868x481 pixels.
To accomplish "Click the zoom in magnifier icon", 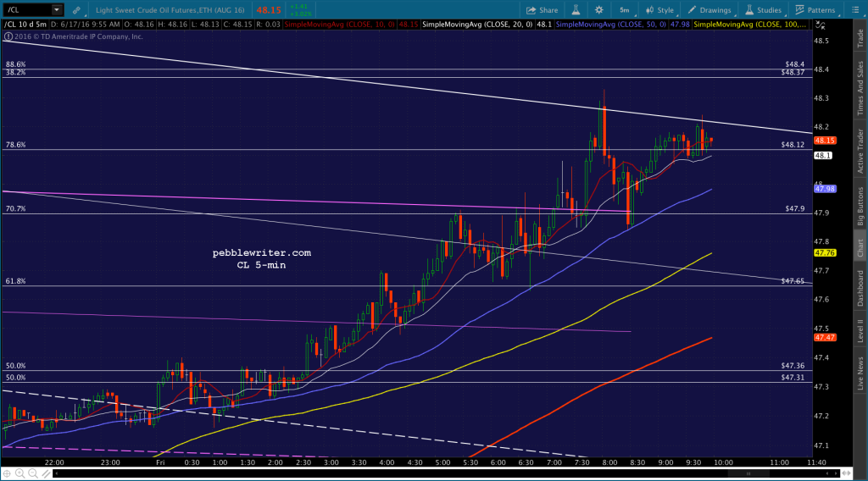I will click(x=20, y=473).
